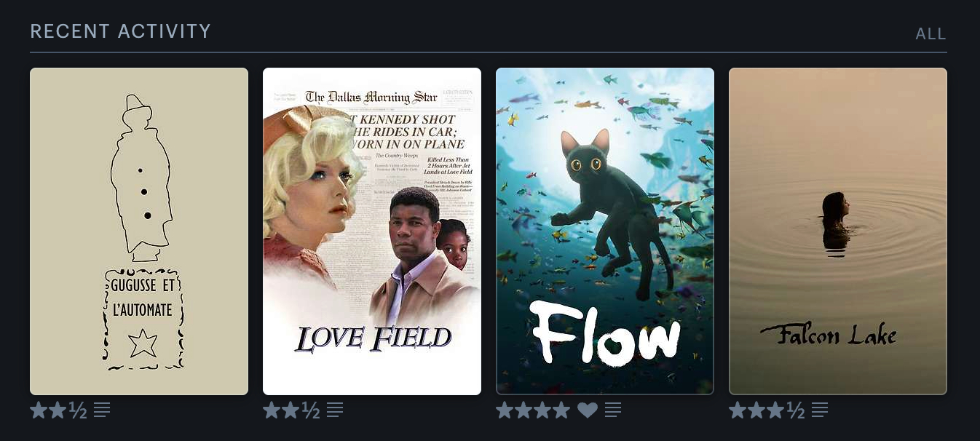Click the first star under Gugusse et l'Automate
Screen dimensions: 980x441
point(39,410)
